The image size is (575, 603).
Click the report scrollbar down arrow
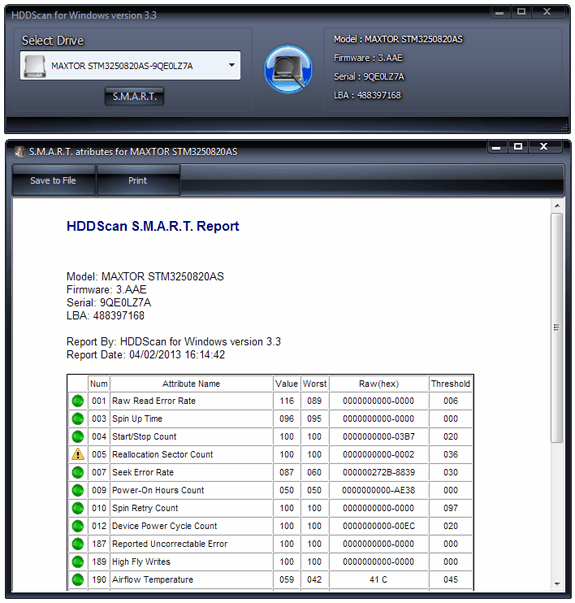[557, 584]
